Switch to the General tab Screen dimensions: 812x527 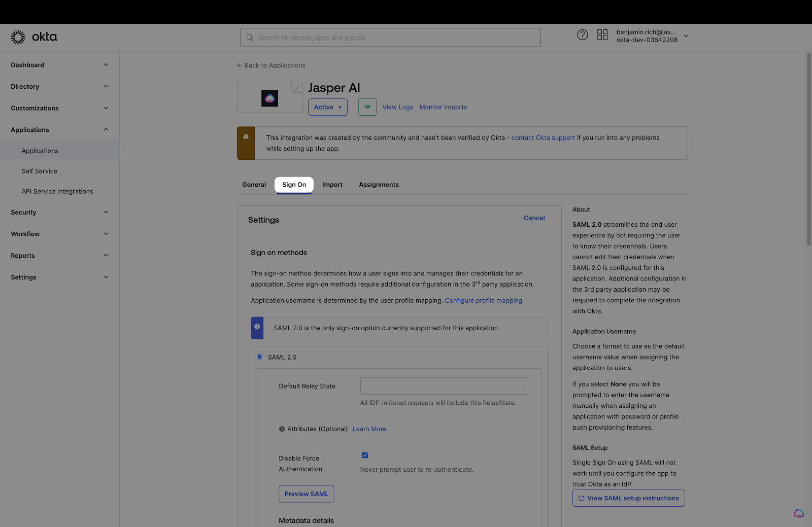pyautogui.click(x=254, y=185)
